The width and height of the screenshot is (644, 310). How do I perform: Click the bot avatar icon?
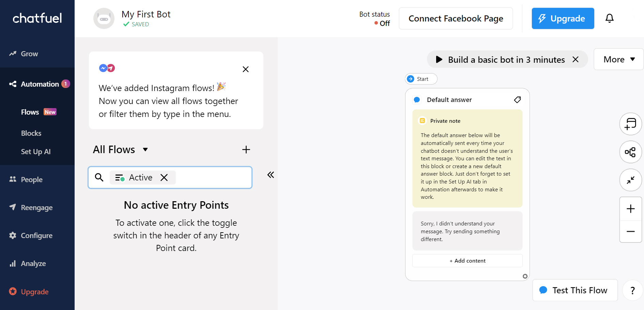104,18
